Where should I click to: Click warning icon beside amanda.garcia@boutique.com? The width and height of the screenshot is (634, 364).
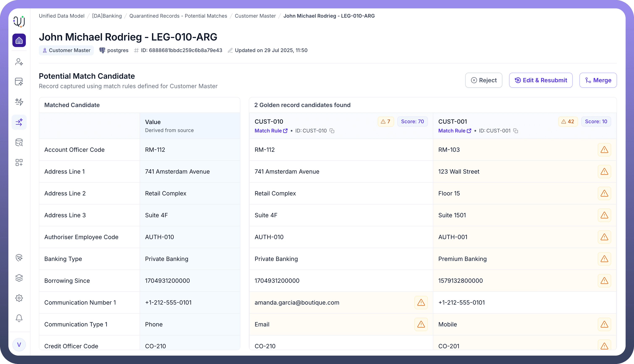pos(421,302)
